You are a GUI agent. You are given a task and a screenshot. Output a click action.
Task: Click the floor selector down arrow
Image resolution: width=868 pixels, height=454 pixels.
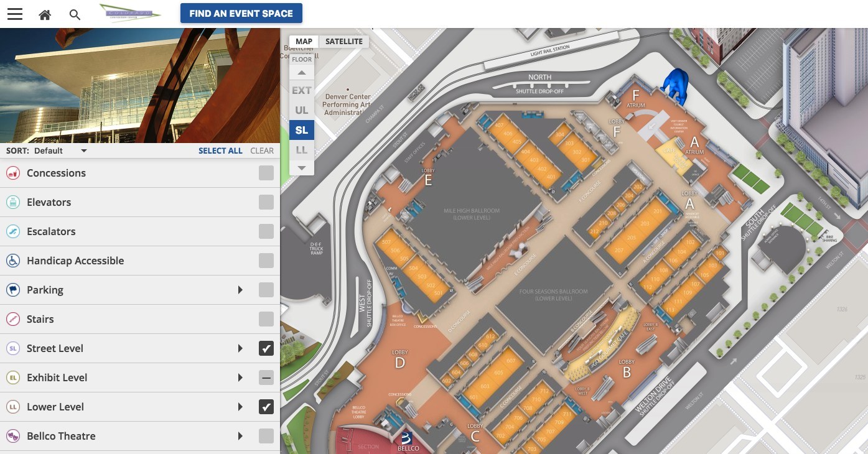[301, 167]
